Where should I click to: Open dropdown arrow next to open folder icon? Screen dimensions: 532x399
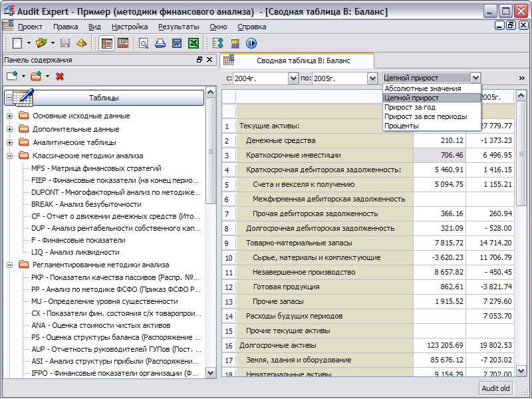(x=53, y=43)
